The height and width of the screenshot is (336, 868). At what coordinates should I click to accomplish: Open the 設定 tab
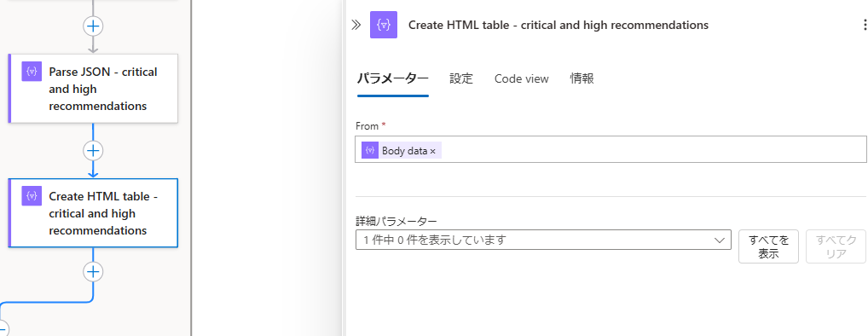click(461, 78)
